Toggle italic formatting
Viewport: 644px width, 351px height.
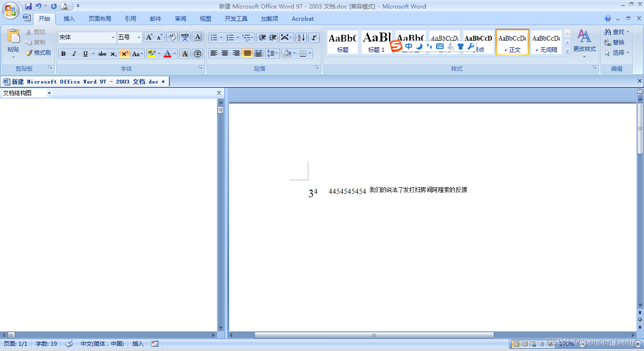pyautogui.click(x=74, y=53)
